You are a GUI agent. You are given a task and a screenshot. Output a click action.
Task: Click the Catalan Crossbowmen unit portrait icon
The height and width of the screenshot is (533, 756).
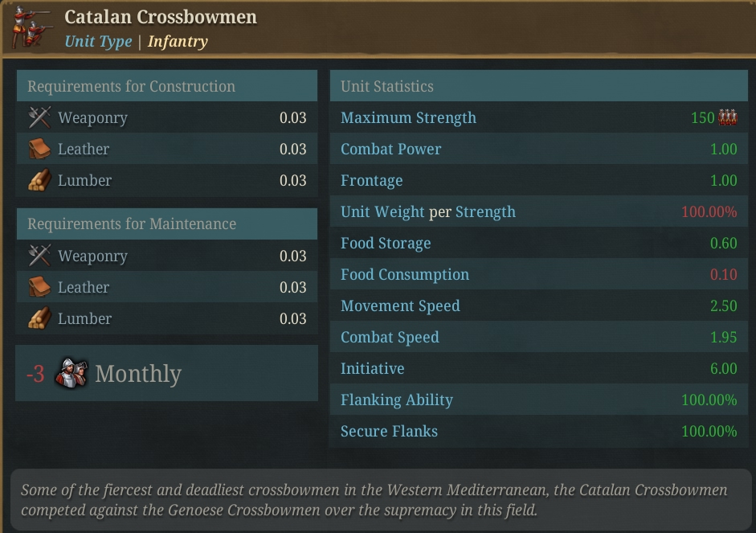coord(31,27)
